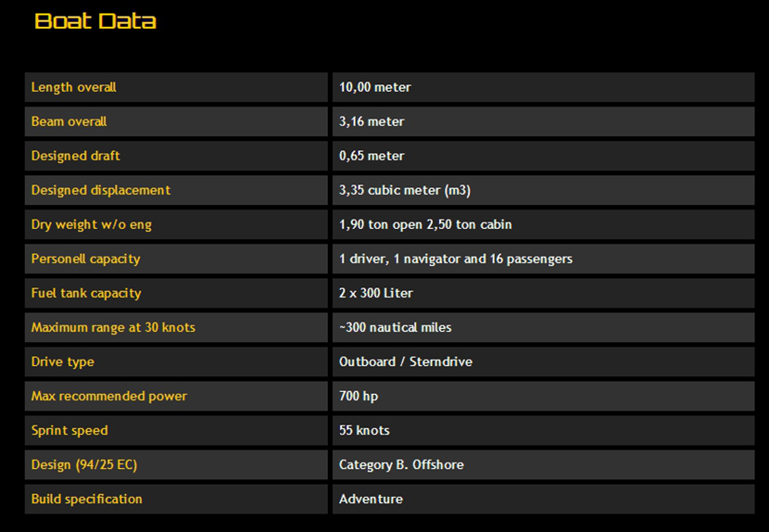
Task: Click the driver, navigator and passengers value
Action: (x=456, y=259)
